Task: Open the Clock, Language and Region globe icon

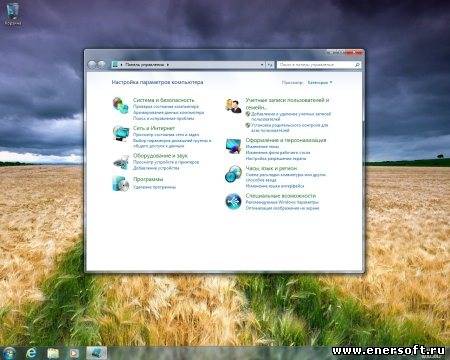Action: [x=233, y=174]
